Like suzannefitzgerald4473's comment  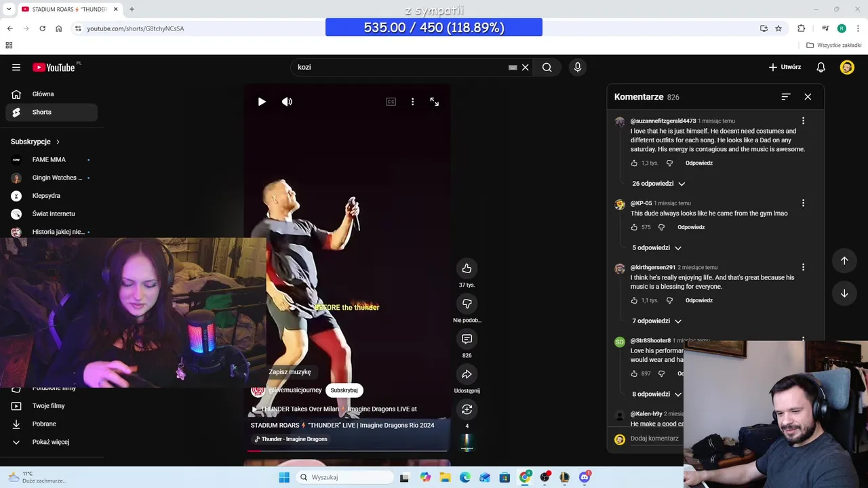click(x=634, y=163)
